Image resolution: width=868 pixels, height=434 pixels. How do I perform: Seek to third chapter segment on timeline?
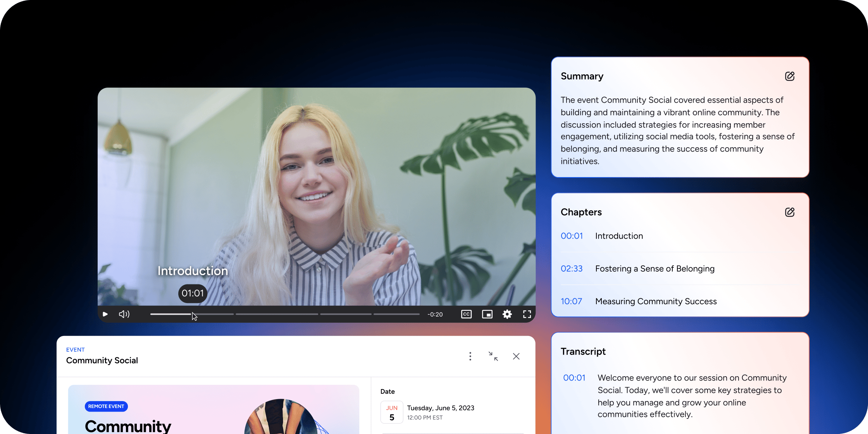point(346,314)
